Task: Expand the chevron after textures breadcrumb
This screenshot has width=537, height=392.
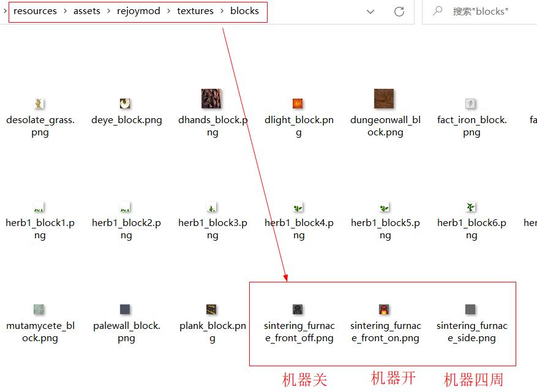Action: click(222, 11)
